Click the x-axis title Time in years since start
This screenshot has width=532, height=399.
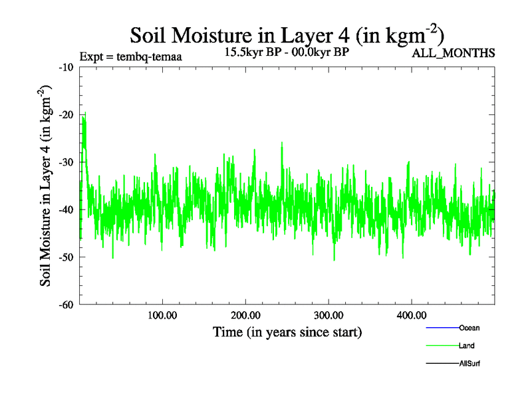287,332
